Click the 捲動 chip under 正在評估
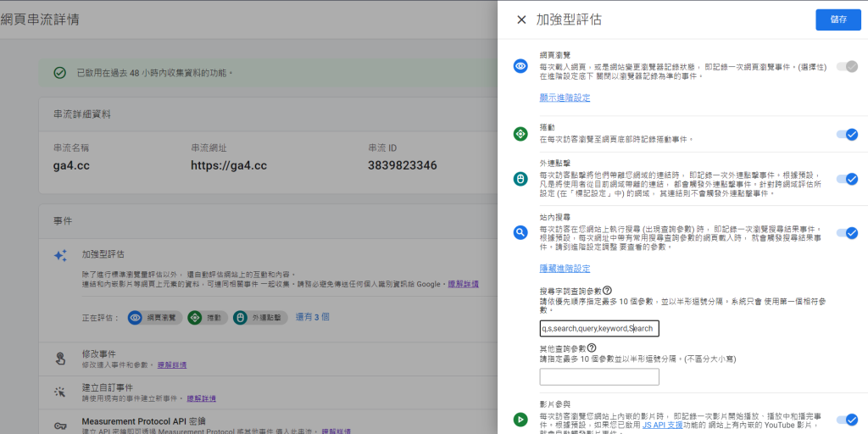868x434 pixels. [x=207, y=318]
